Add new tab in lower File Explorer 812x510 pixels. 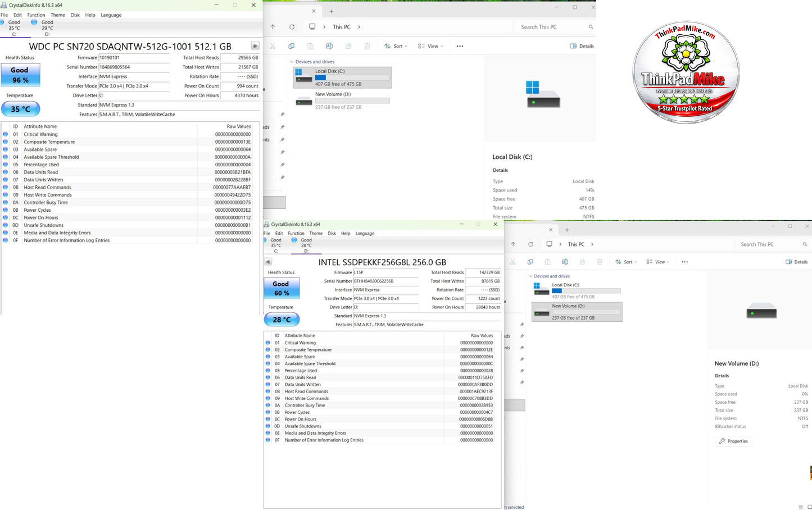click(567, 230)
